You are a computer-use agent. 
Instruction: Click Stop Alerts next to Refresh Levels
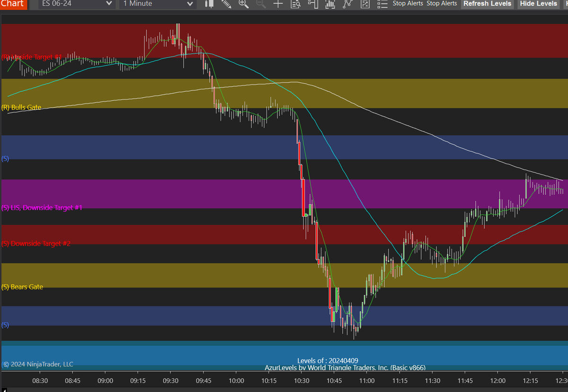pyautogui.click(x=442, y=3)
